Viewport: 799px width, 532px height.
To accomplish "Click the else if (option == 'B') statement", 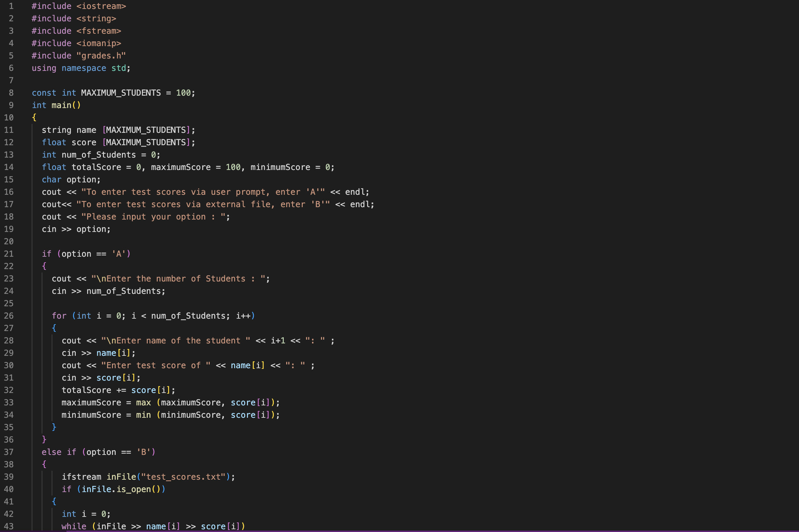I will tap(98, 452).
